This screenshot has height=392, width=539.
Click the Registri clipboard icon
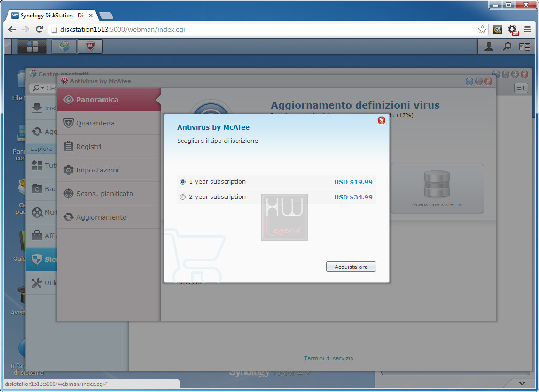pos(69,147)
